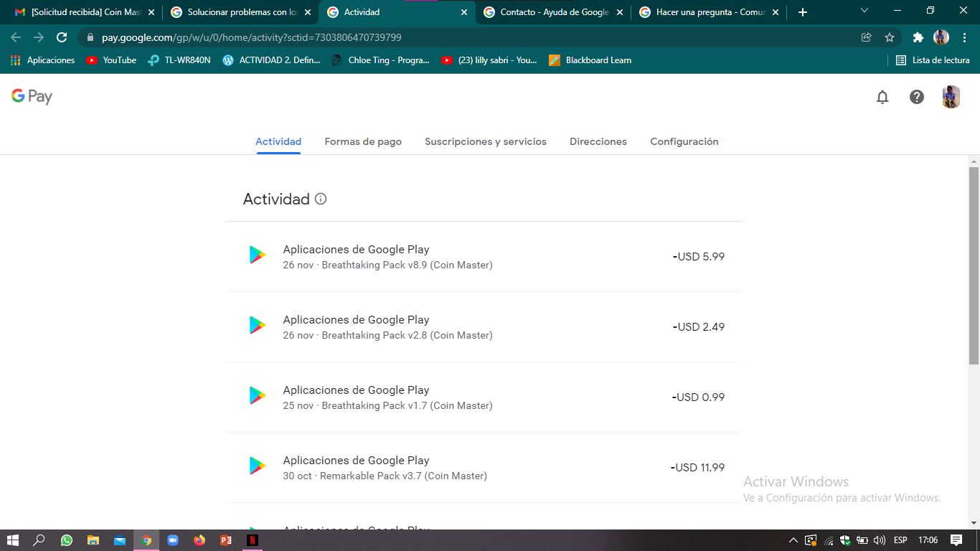Screen dimensions: 980x551
Task: Open the volume control in tray
Action: (x=880, y=540)
